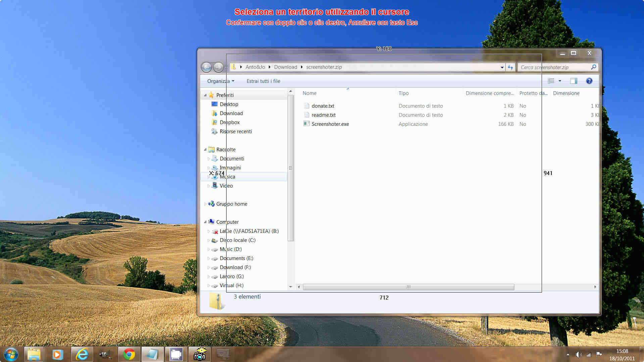Click the change view icon in the toolbar
The image size is (644, 362).
551,81
